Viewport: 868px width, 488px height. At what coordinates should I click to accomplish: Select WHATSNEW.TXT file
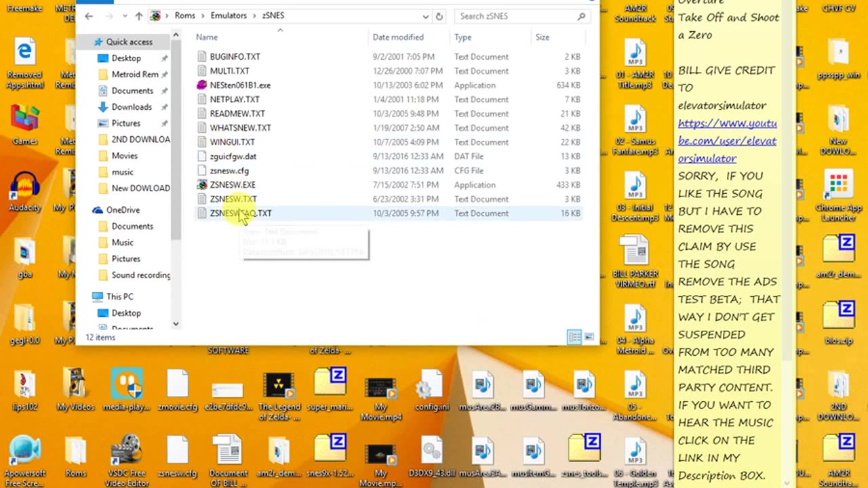240,128
